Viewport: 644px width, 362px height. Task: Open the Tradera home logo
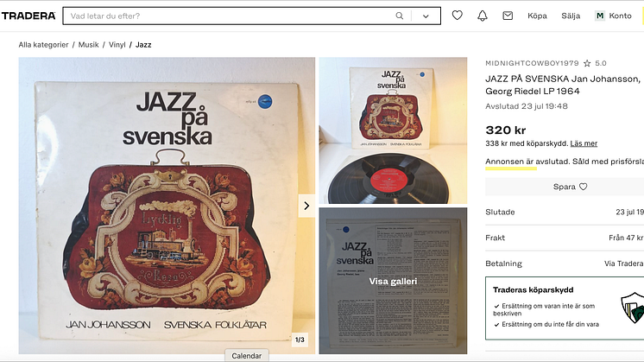(28, 16)
